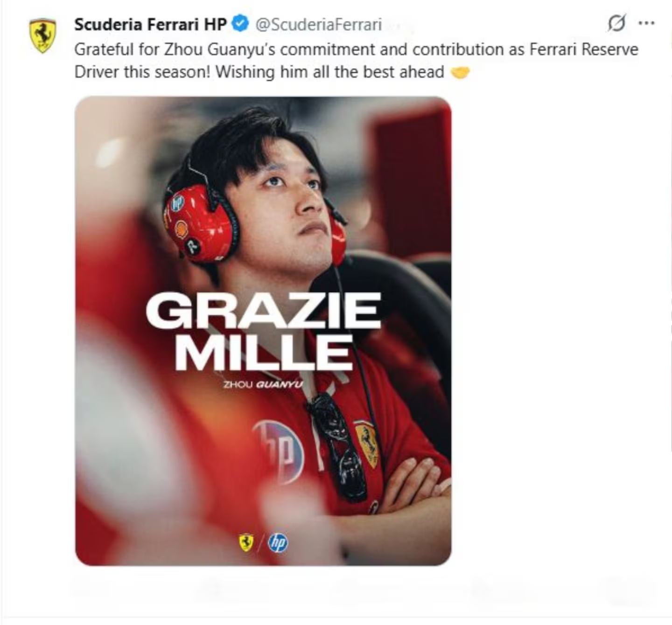The image size is (672, 625).
Task: Click the Scuderia Ferrari profile avatar
Action: (x=42, y=35)
